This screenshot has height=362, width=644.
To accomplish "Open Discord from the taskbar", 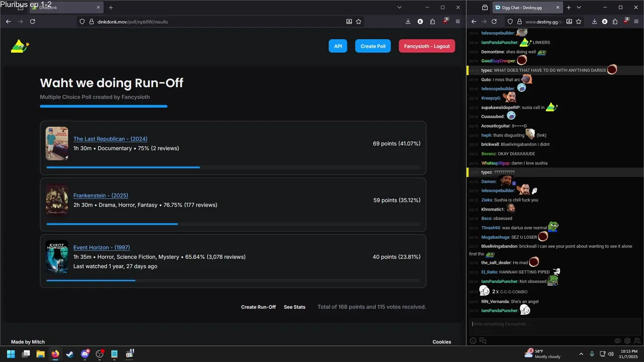I will [x=85, y=354].
